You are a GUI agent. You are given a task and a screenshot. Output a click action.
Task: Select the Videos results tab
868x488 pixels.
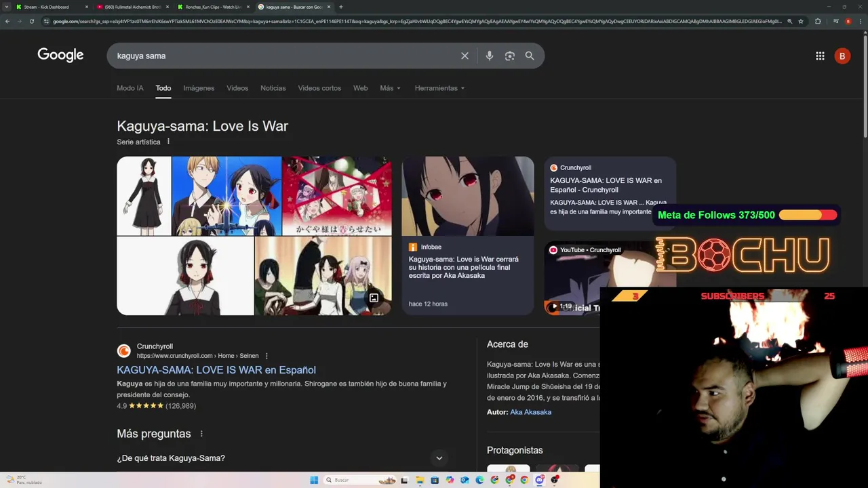[237, 88]
